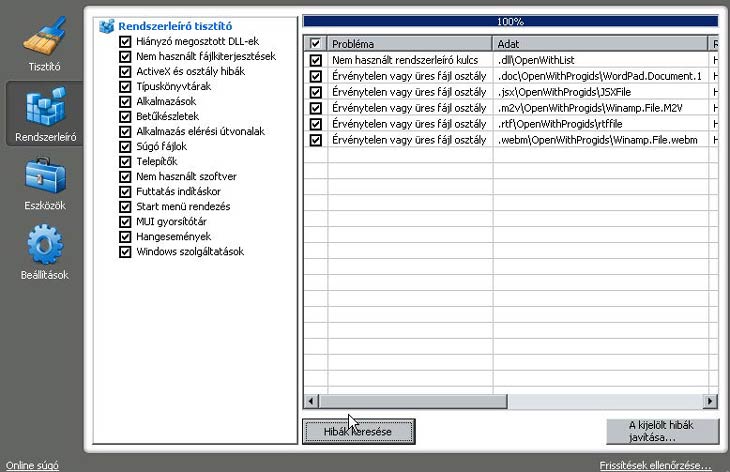Toggle ActiveX és osztály hibák checkbox
The width and height of the screenshot is (730, 472).
[x=125, y=72]
